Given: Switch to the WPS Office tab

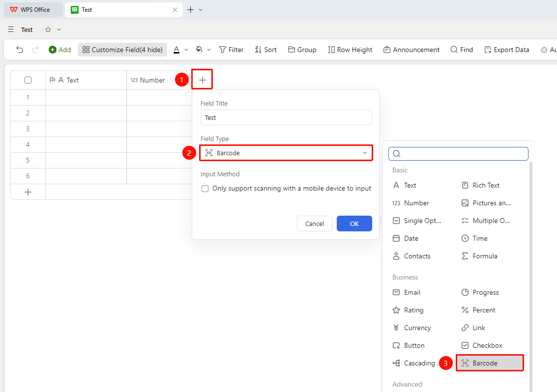Looking at the screenshot, I should [x=33, y=10].
